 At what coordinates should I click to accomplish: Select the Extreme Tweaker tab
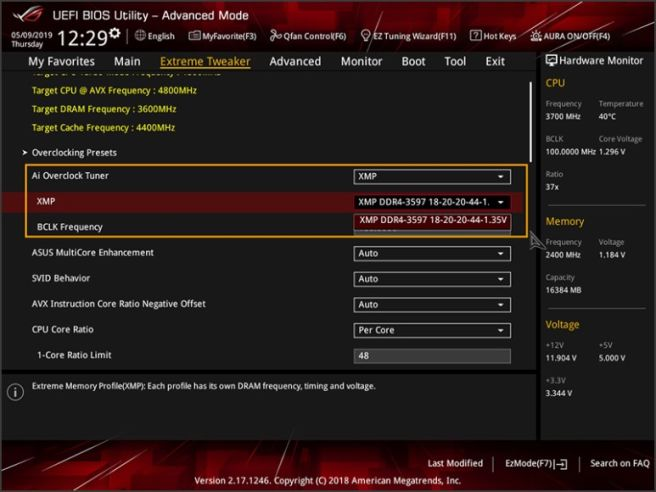tap(205, 62)
